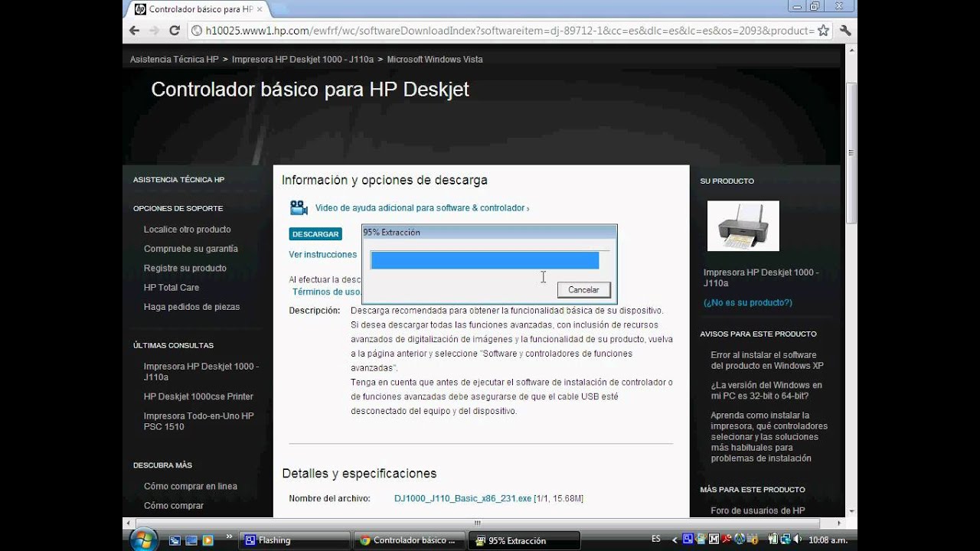The height and width of the screenshot is (551, 980).
Task: Click the blue extraction progress bar
Action: click(485, 260)
